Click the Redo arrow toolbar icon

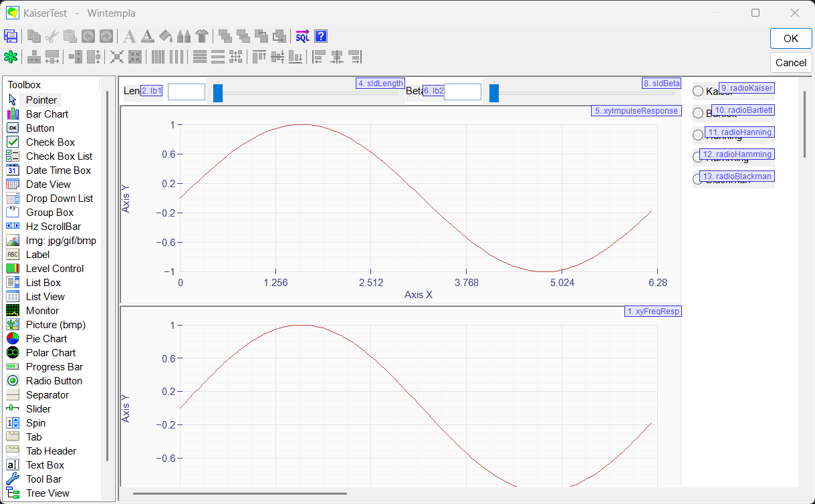click(106, 36)
